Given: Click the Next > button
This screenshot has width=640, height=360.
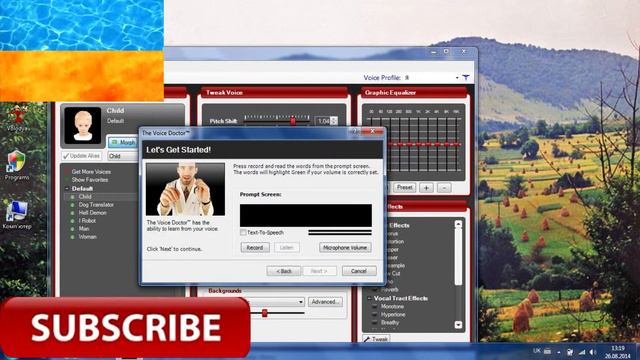Looking at the screenshot, I should click(319, 271).
